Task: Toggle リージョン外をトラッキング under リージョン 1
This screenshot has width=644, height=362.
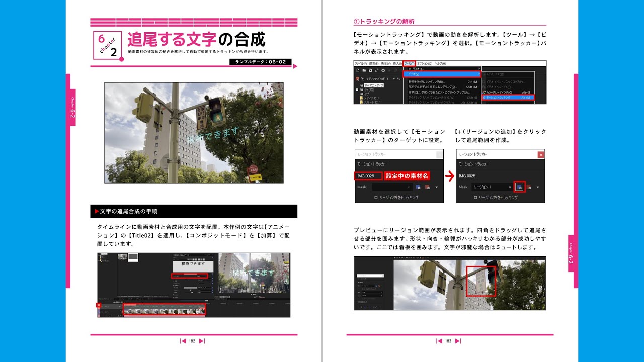Action: (475, 198)
